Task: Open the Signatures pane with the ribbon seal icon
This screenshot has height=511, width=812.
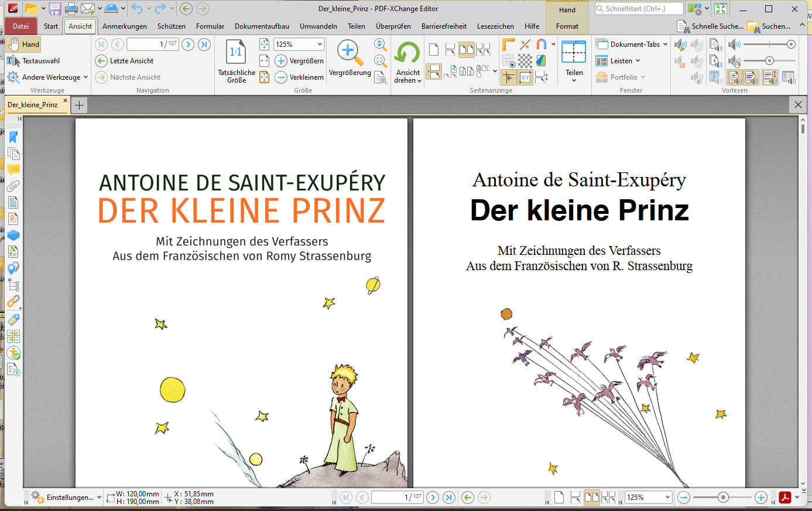Action: click(x=13, y=219)
